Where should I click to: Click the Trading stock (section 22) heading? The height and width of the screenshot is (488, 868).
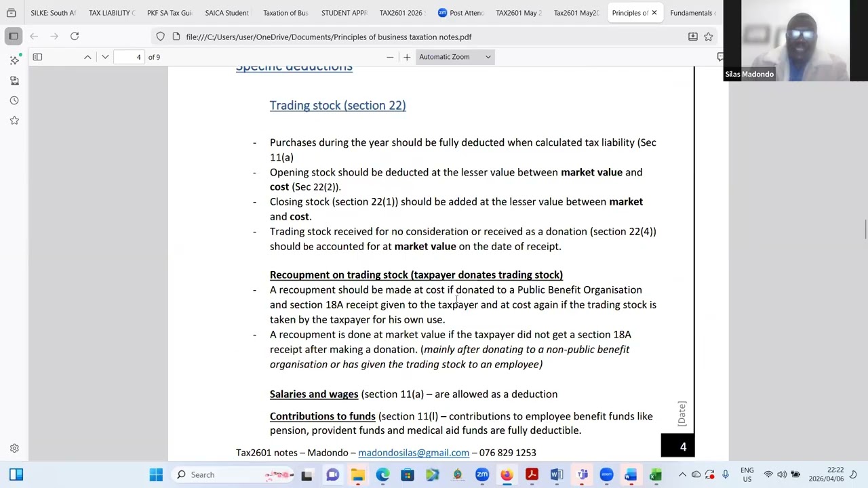click(338, 106)
